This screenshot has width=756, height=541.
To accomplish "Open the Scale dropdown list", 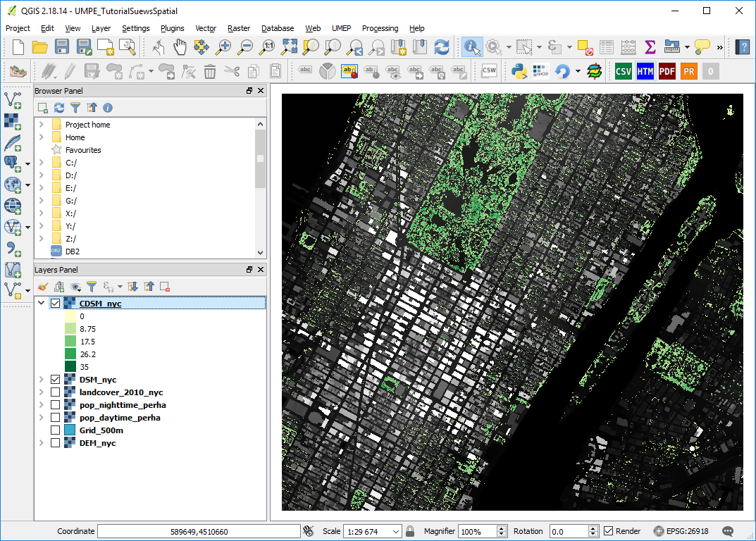I will click(396, 531).
